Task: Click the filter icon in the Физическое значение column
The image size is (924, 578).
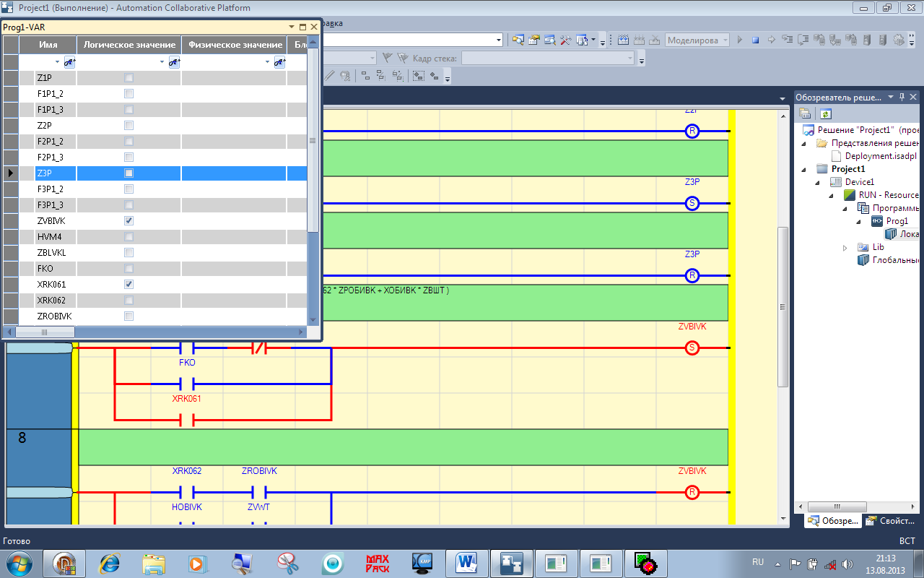Action: click(x=279, y=63)
